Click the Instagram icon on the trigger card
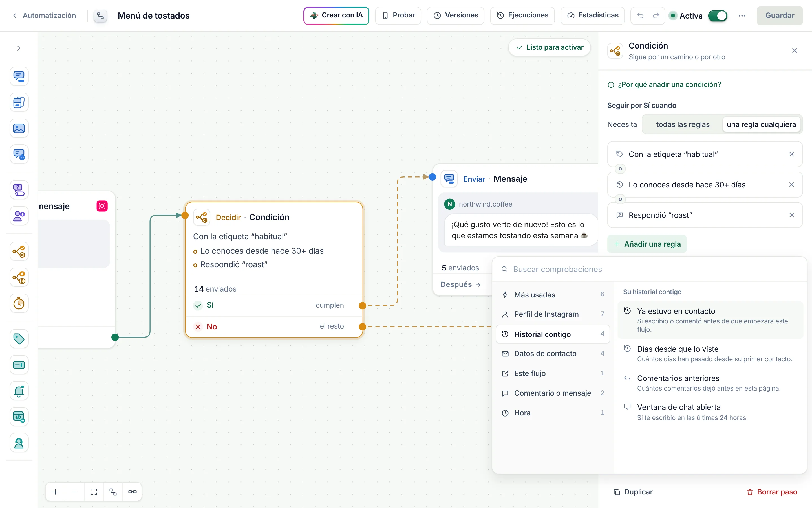Screen dimensions: 812x508 pyautogui.click(x=102, y=206)
